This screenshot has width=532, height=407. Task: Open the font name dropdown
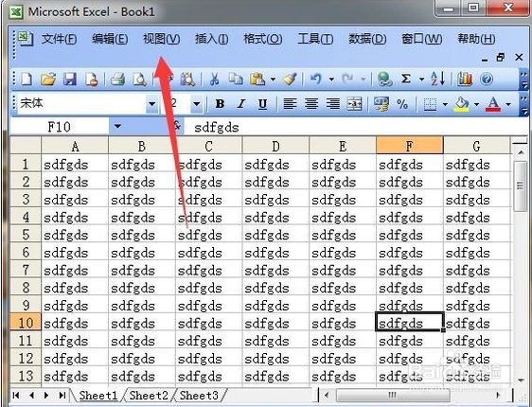(152, 104)
